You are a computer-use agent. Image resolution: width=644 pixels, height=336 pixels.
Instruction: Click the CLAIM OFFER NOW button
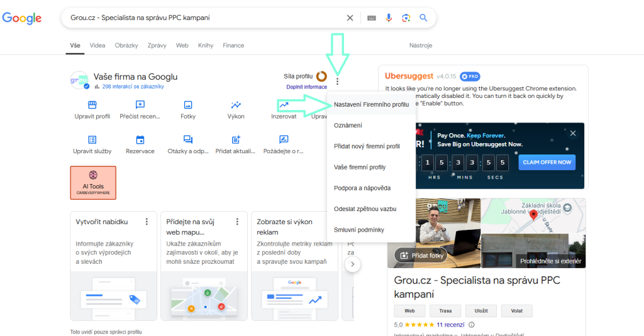(x=547, y=163)
